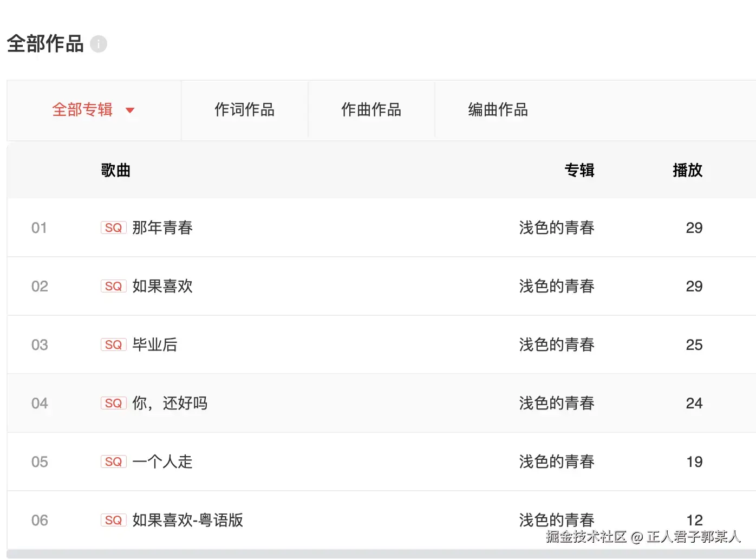Screen dimensions: 756x559
Task: Click track number 01
Action: (x=40, y=227)
